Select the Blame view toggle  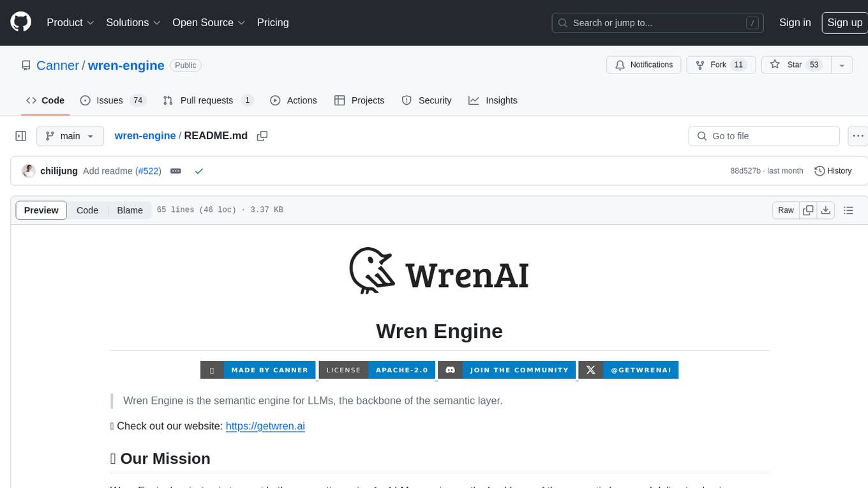(130, 210)
